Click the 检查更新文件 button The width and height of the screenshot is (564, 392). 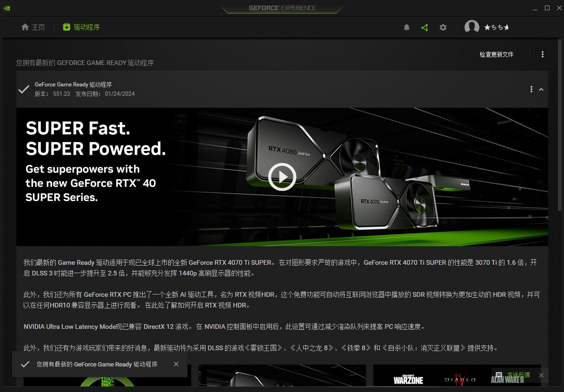coord(497,54)
